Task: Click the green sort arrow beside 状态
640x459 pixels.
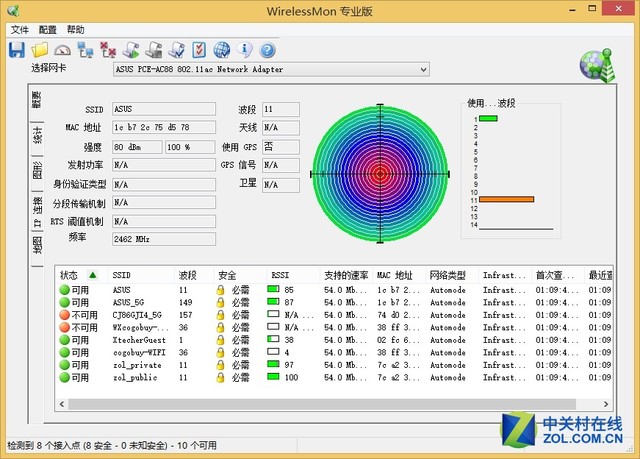Action: [93, 275]
